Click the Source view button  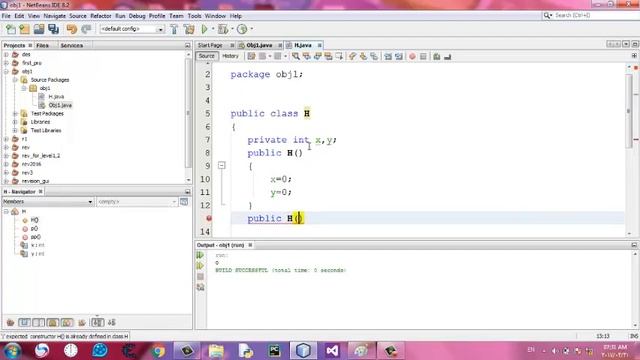tap(207, 56)
